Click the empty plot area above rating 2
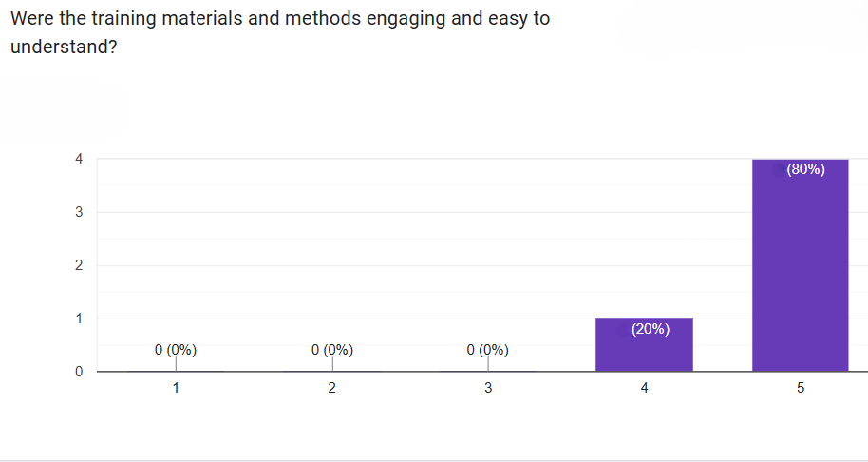This screenshot has height=462, width=868. point(332,247)
